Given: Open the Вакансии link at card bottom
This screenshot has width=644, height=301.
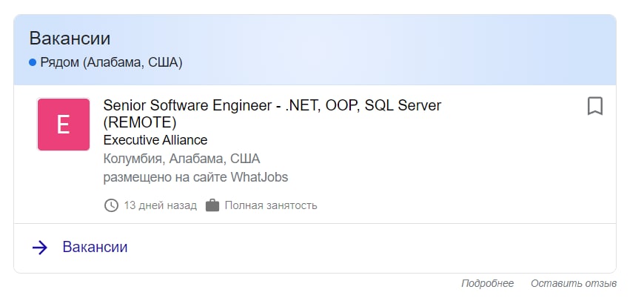Looking at the screenshot, I should click(95, 248).
